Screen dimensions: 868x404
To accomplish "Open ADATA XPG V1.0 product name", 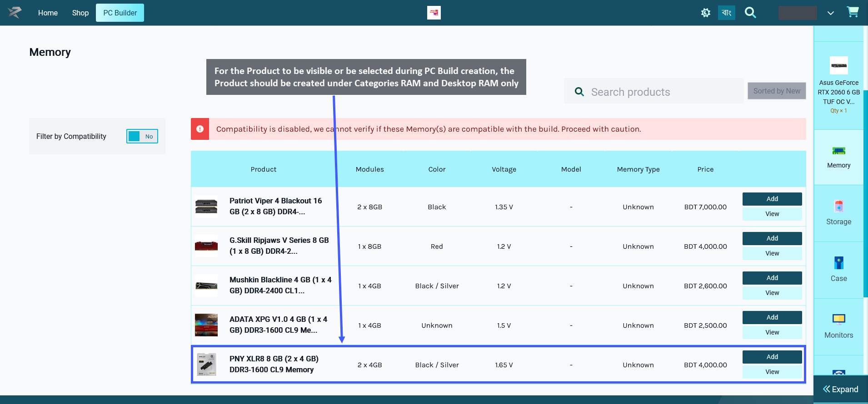I will point(278,325).
